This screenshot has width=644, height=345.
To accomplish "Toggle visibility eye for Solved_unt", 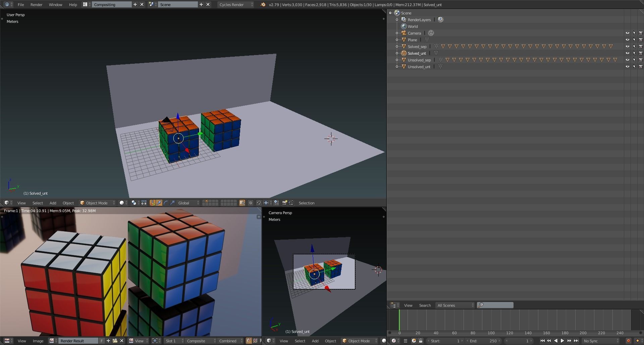I will click(628, 53).
